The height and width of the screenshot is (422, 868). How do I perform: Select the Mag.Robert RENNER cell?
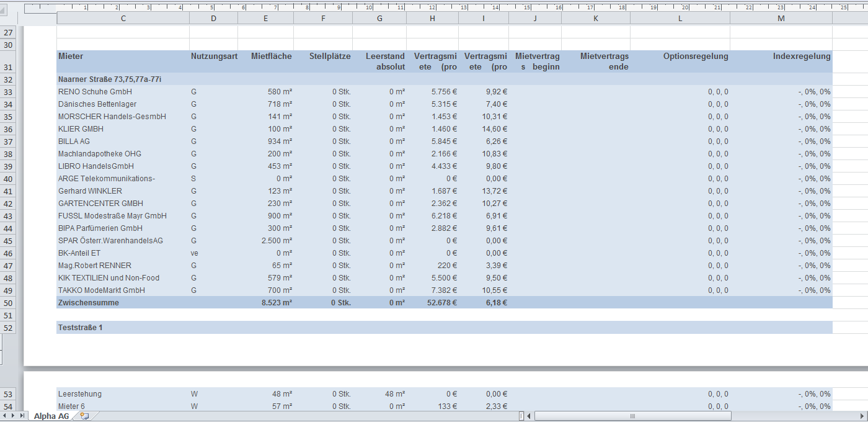(x=123, y=266)
